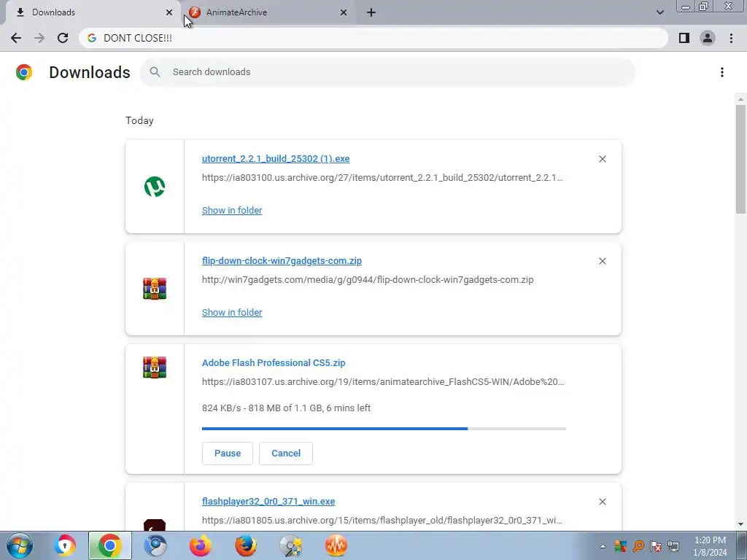Expand the tab search dropdown arrow
747x560 pixels.
tap(659, 12)
